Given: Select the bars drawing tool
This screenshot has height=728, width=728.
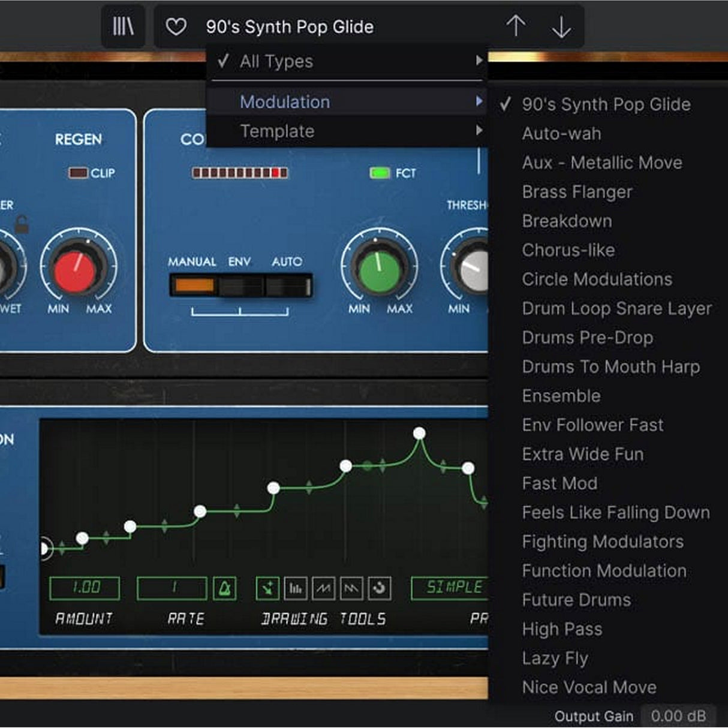Looking at the screenshot, I should click(x=295, y=588).
